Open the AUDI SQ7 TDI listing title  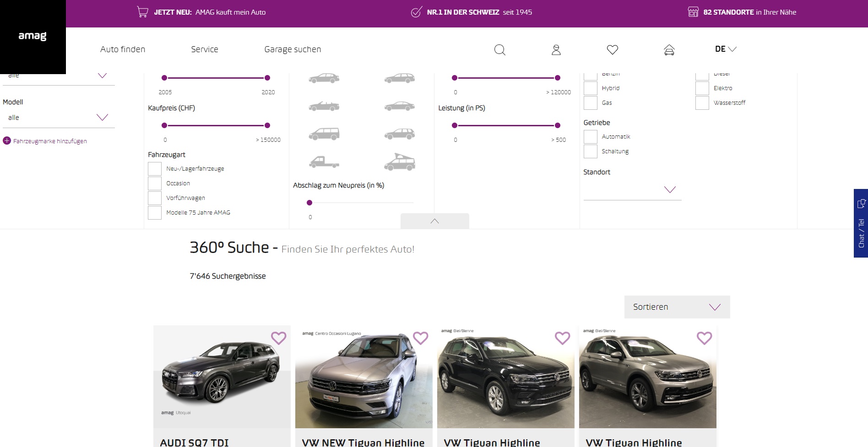(194, 442)
